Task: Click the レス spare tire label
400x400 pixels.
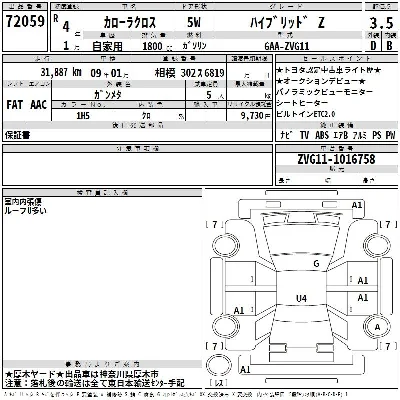Action: click(x=219, y=383)
